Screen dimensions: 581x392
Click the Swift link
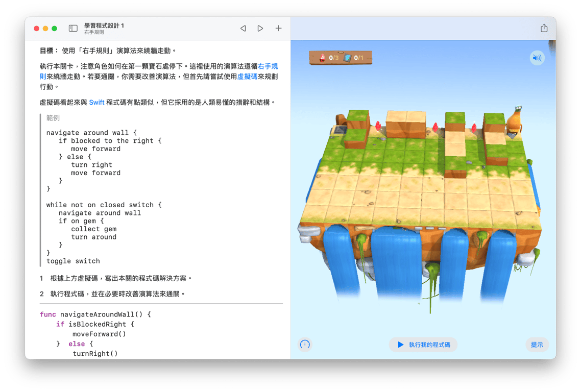[96, 102]
